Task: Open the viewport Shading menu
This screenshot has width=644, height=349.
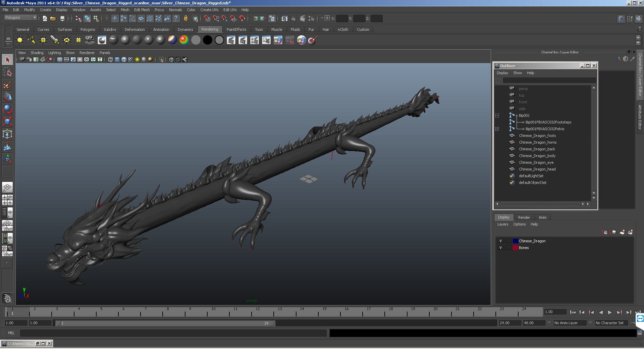Action: coord(37,53)
